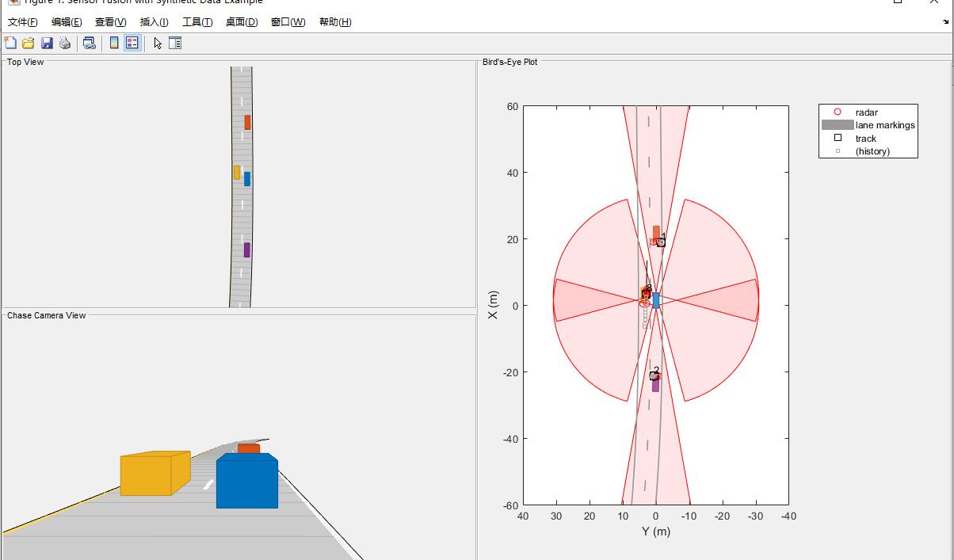Click the 'radar' legend entry
The width and height of the screenshot is (954, 560).
(x=866, y=112)
